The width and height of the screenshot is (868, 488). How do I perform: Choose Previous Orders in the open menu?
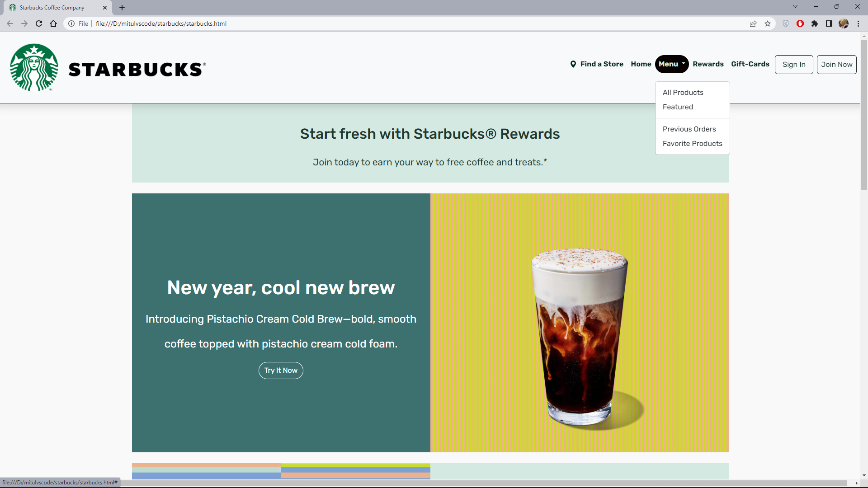689,129
